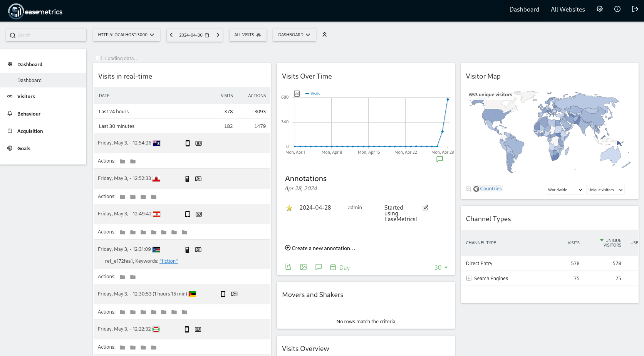644x356 pixels.
Task: Click device icon for 12:31:09 visit
Action: 187,250
